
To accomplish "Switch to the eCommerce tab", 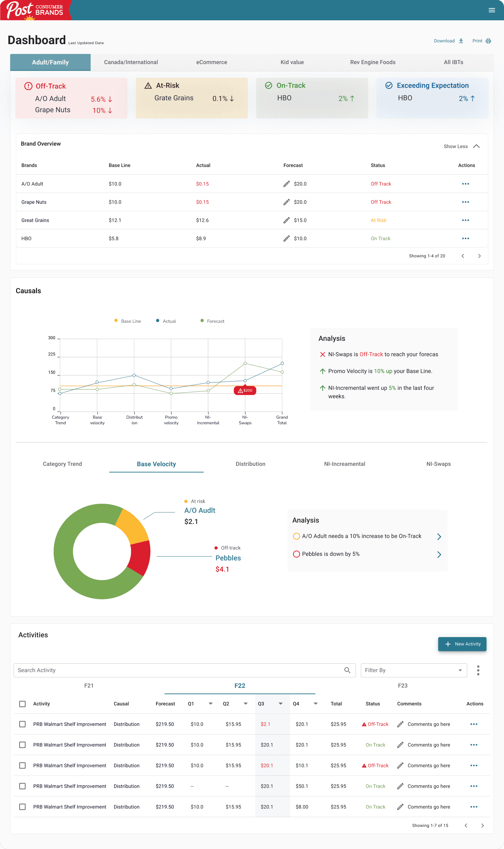I will click(x=212, y=62).
